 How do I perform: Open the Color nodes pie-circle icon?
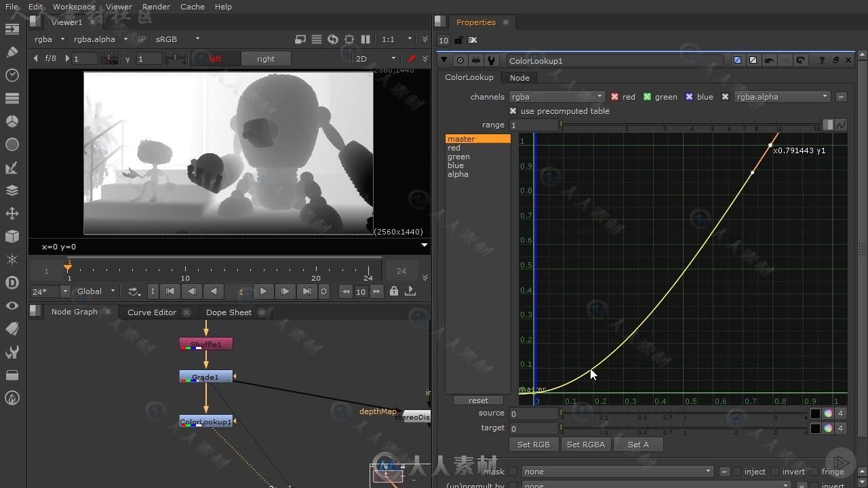pyautogui.click(x=12, y=121)
